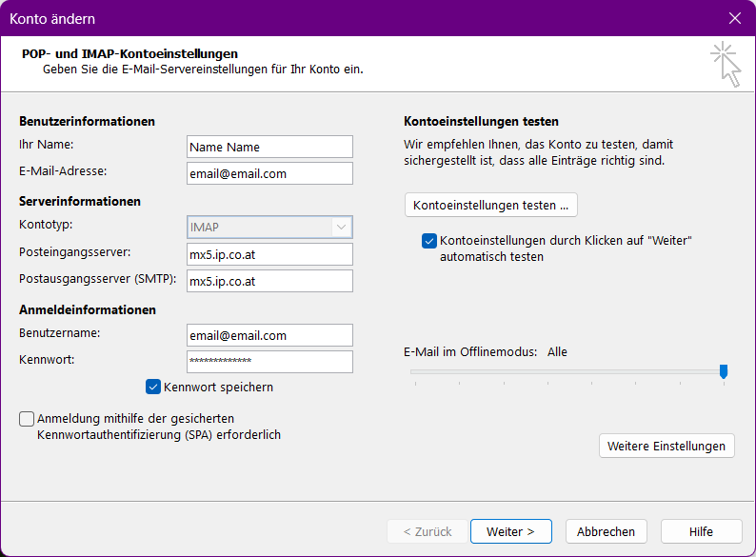The width and height of the screenshot is (756, 557).
Task: Disable automatic Kontoeinstellungen testing checkbox
Action: (x=429, y=242)
